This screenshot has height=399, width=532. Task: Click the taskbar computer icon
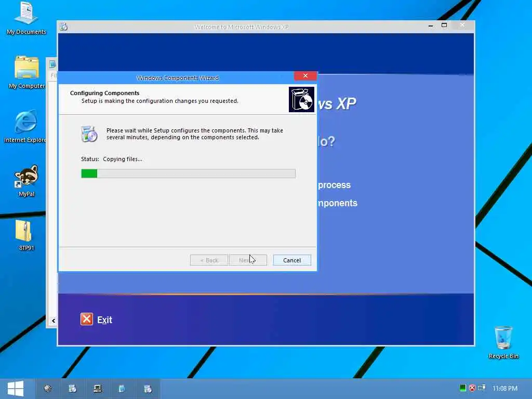(98, 389)
